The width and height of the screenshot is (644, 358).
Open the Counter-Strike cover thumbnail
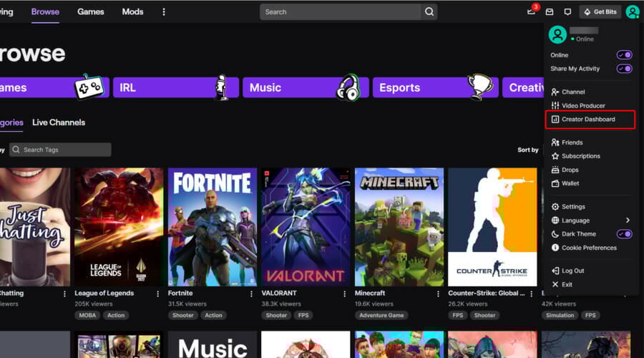point(492,227)
